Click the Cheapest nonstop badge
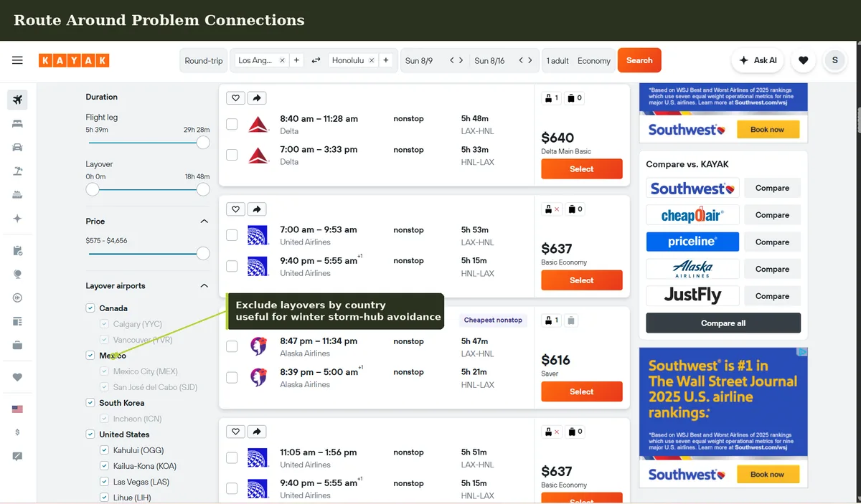 (493, 320)
